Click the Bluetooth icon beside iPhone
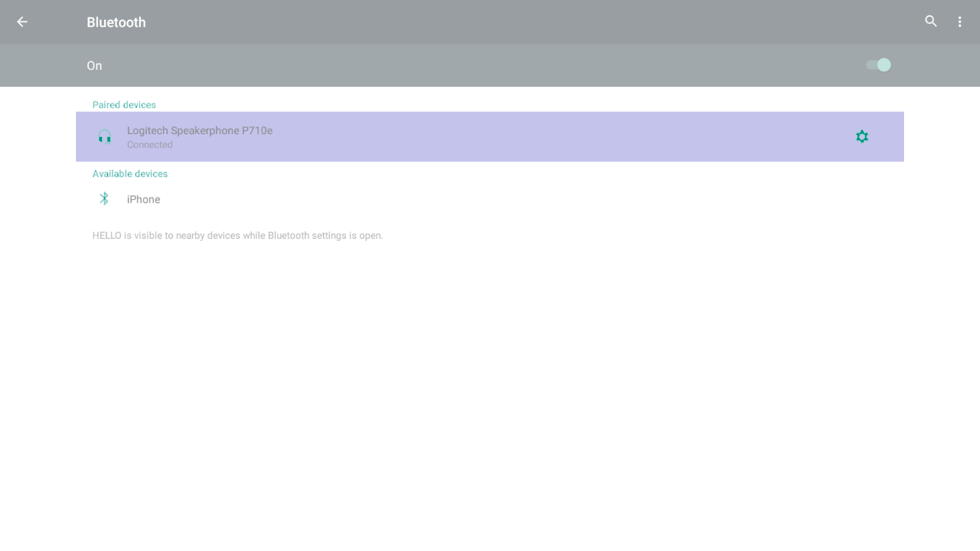Image resolution: width=980 pixels, height=551 pixels. pos(104,198)
